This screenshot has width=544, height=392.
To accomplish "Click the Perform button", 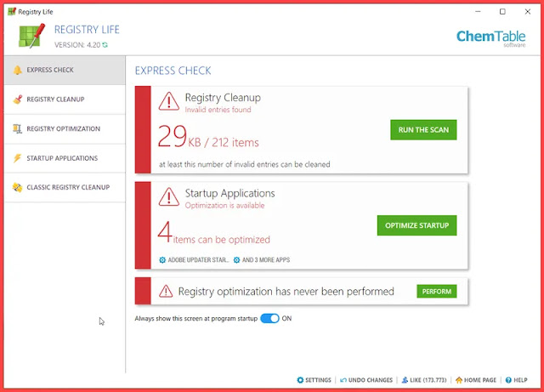I will tap(436, 292).
